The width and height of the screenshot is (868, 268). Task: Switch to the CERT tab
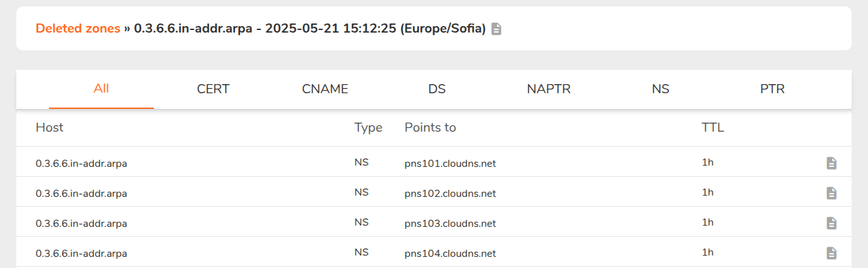(x=213, y=89)
